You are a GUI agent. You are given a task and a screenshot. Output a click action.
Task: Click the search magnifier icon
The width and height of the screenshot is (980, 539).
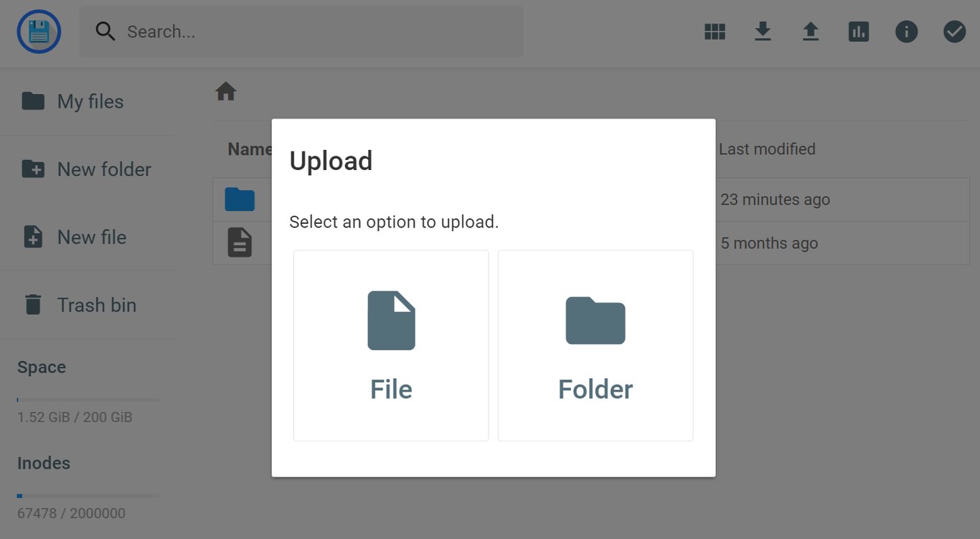(x=105, y=32)
